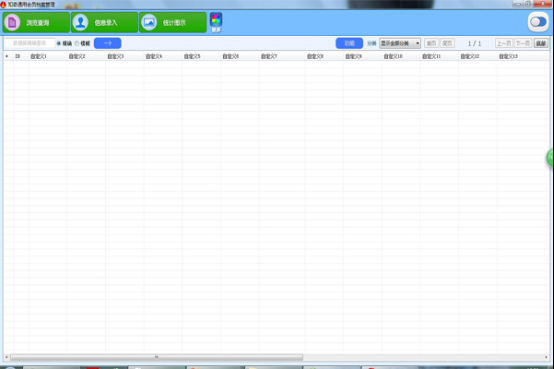
Task: Click the blue 功能 button
Action: 349,43
